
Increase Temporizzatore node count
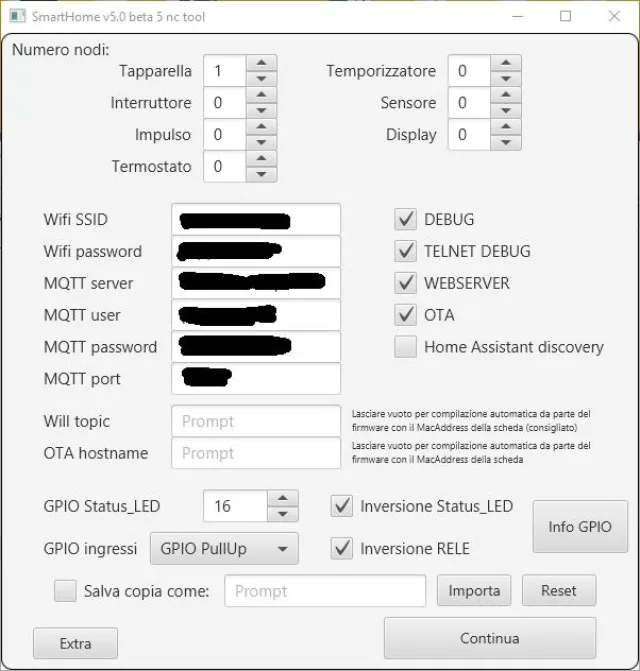click(506, 63)
